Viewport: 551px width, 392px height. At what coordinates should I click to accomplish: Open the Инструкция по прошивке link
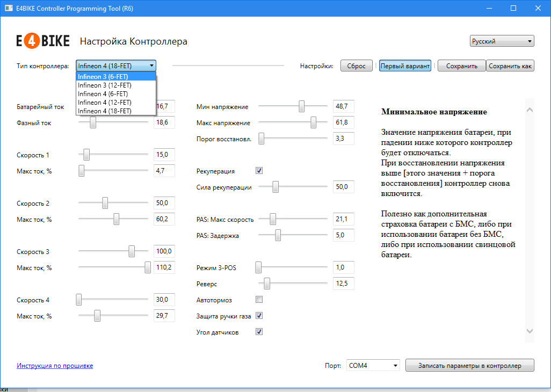55,366
